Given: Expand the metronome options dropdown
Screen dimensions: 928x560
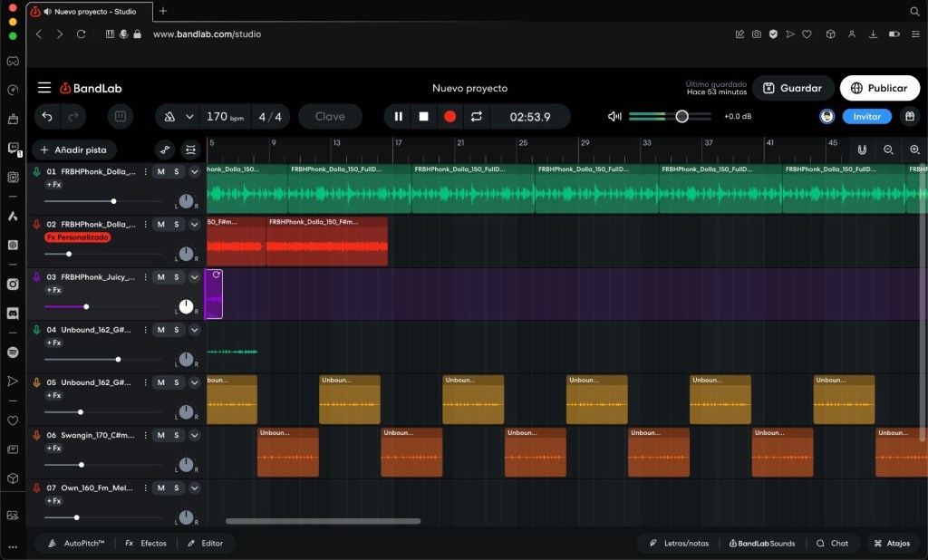Looking at the screenshot, I should tap(189, 117).
